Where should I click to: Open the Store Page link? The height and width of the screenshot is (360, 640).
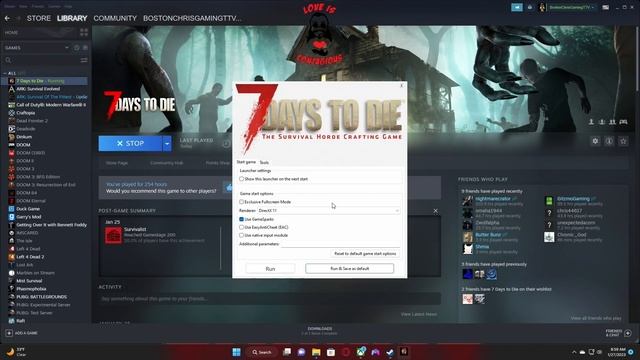tap(117, 163)
